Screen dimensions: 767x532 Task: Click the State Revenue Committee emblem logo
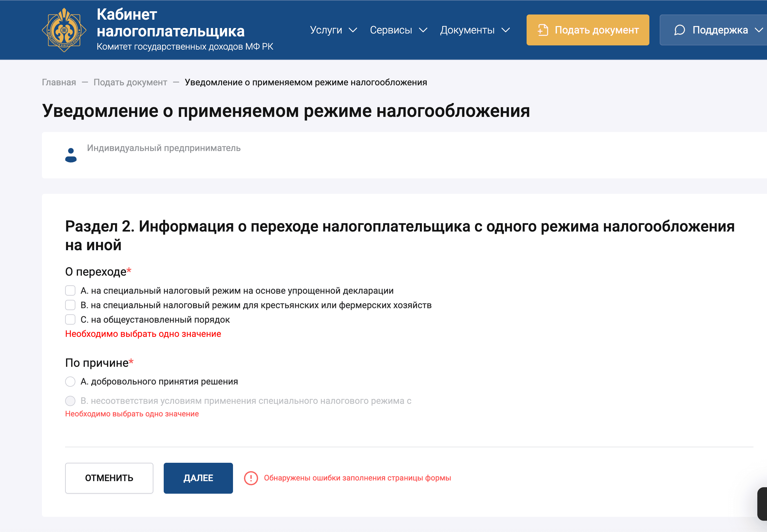point(64,30)
